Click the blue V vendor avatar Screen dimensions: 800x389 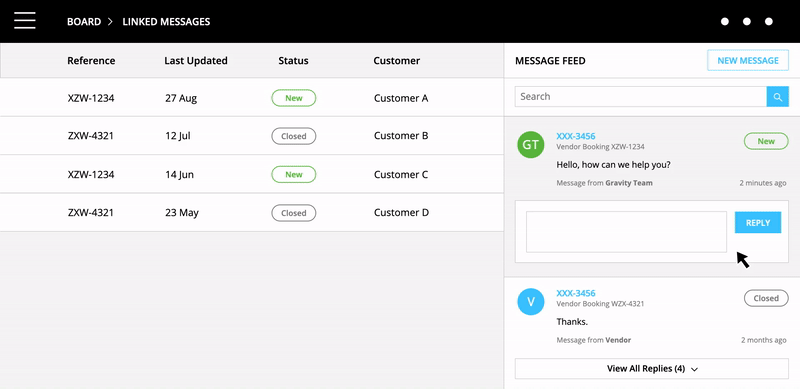(x=531, y=301)
